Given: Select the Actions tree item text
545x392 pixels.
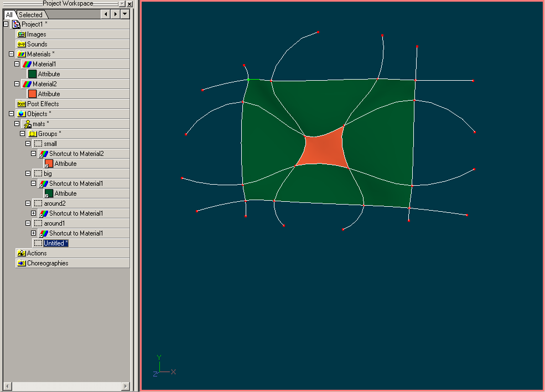Looking at the screenshot, I should 37,253.
